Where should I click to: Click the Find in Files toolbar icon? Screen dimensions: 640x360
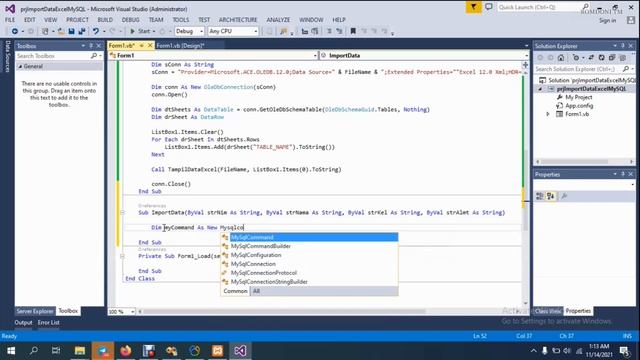(x=283, y=31)
